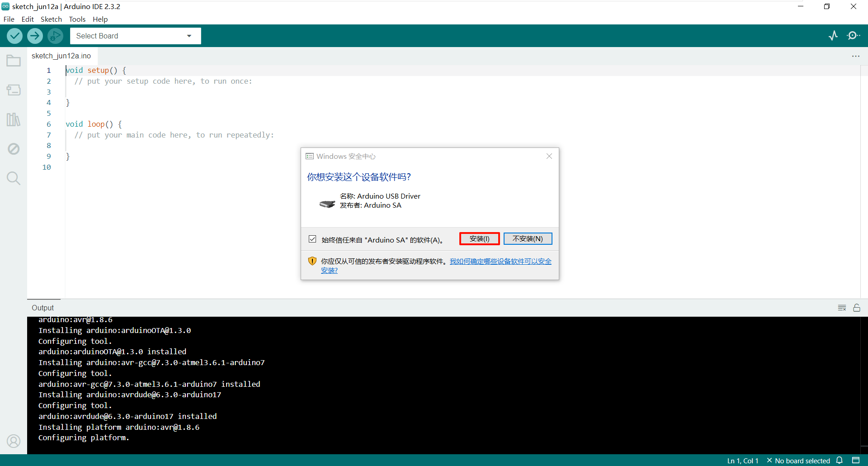
Task: Open the editor tab overflow three-dots menu
Action: coord(856,56)
